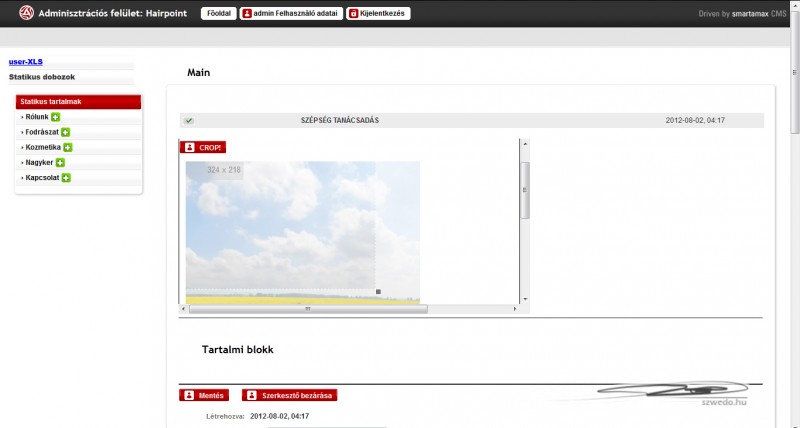The image size is (800, 428).
Task: Close editor via Szerkesztő bezárása button
Action: point(289,395)
